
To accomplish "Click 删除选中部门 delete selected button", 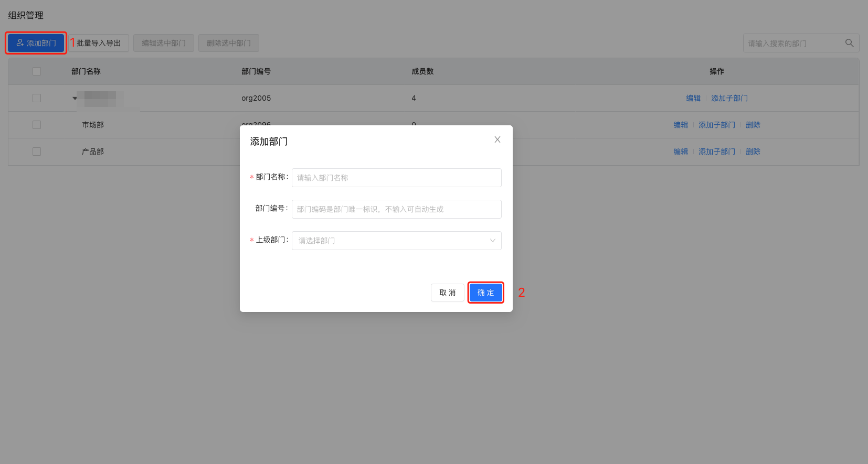I will [229, 43].
